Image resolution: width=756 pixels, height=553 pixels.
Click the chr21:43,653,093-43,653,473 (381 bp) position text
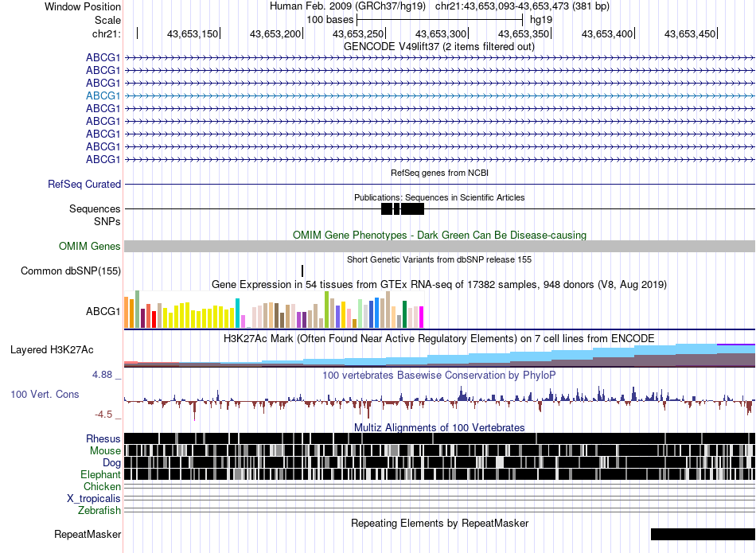[522, 6]
